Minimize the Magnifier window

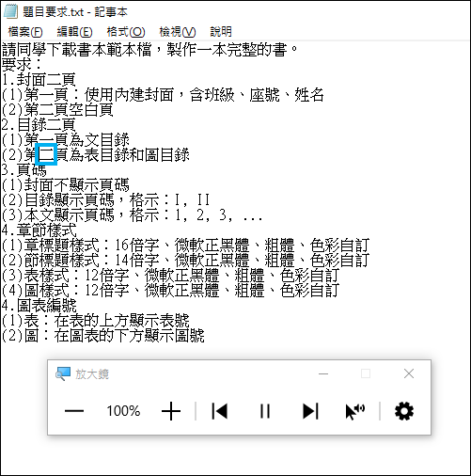[323, 373]
